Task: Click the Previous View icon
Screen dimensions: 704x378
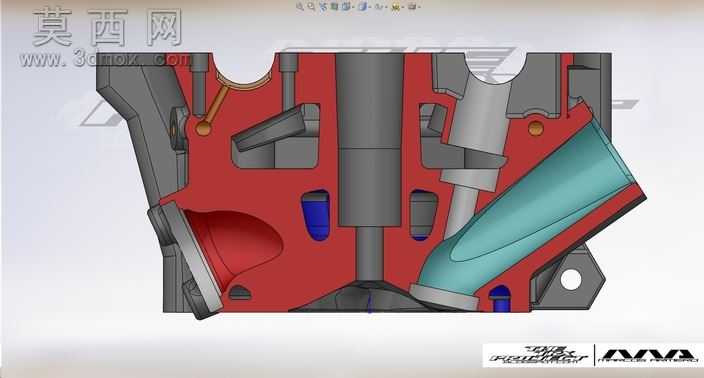Action: click(x=323, y=7)
